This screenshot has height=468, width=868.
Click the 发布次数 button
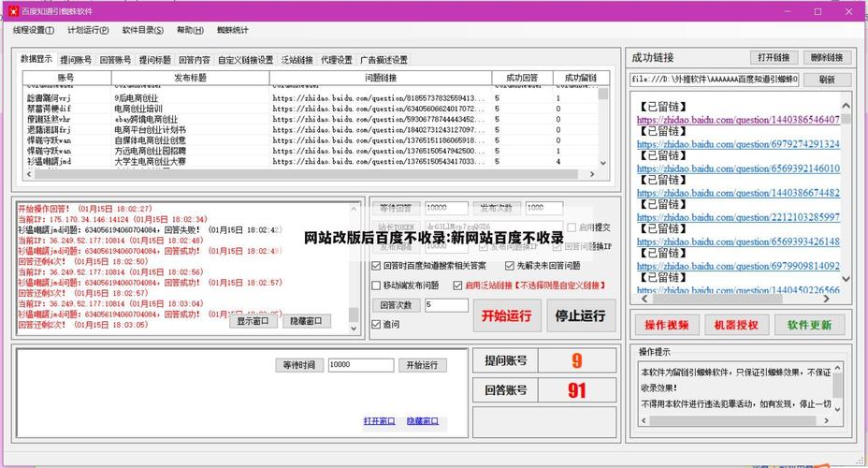point(496,208)
